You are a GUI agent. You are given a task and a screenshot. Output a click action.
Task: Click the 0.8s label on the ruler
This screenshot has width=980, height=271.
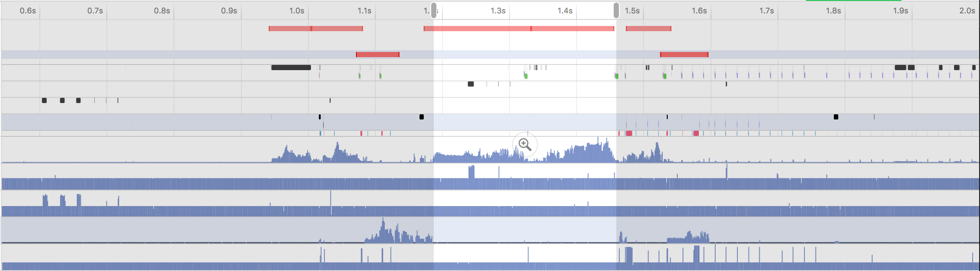(162, 10)
